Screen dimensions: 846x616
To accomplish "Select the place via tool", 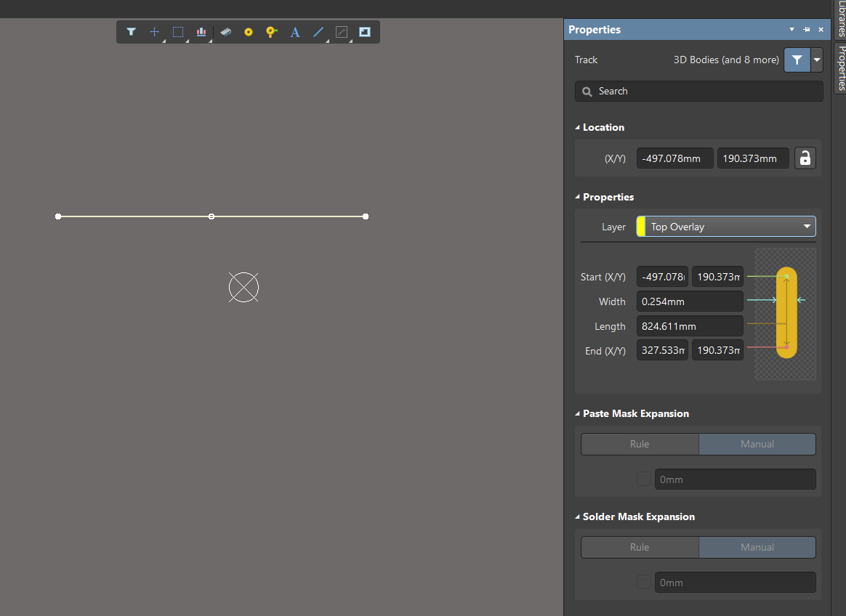I will (271, 32).
